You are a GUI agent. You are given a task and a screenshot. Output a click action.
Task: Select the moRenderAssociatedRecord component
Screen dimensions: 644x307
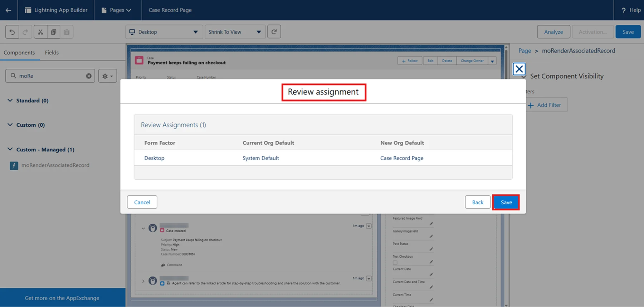click(x=50, y=165)
